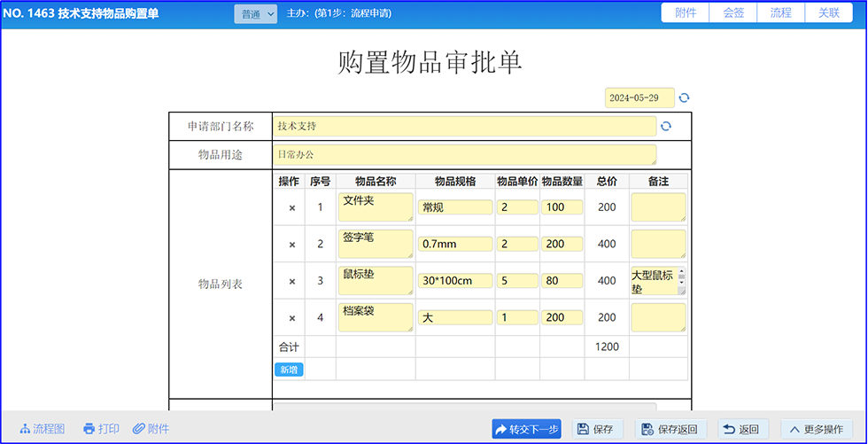Select the 关联 tab
Image resolution: width=868 pixels, height=444 pixels.
tap(829, 13)
